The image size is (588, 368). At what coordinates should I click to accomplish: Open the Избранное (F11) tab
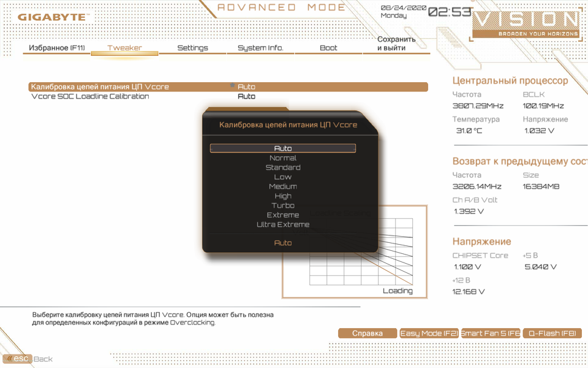tap(56, 48)
